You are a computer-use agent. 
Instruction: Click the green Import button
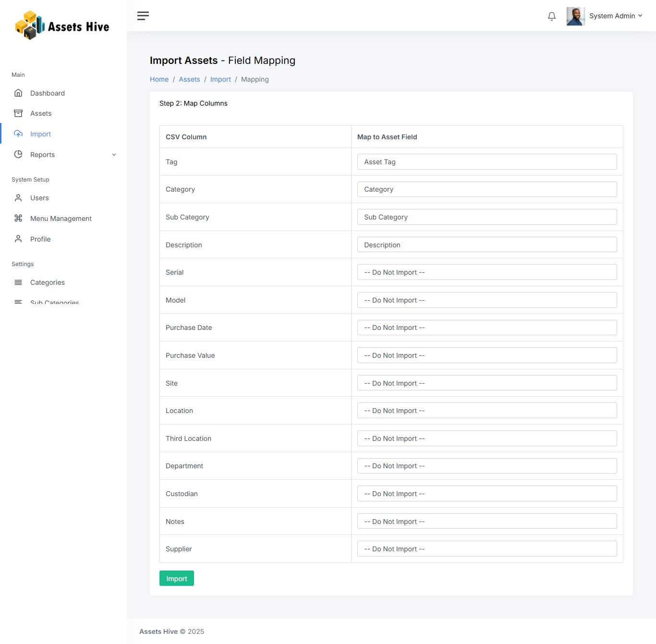[x=177, y=579]
